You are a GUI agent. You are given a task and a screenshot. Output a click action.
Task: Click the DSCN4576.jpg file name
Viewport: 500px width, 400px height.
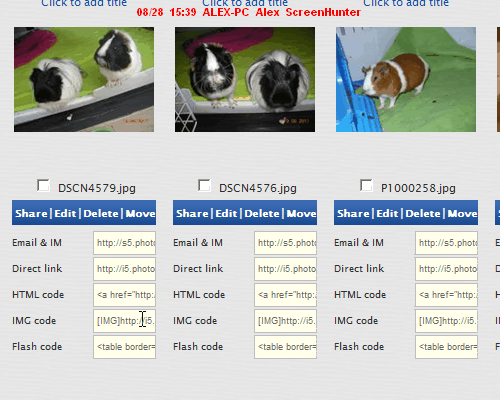[x=258, y=188]
